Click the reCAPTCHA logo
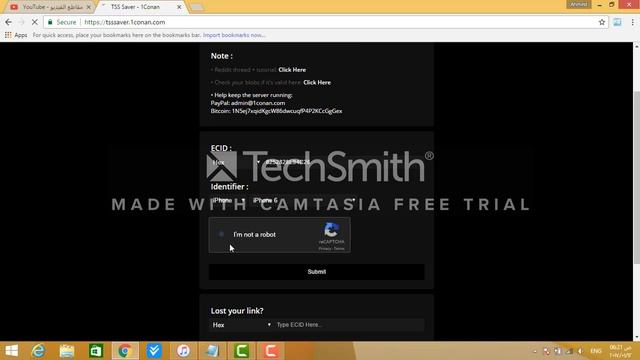640x360 pixels. [x=331, y=230]
